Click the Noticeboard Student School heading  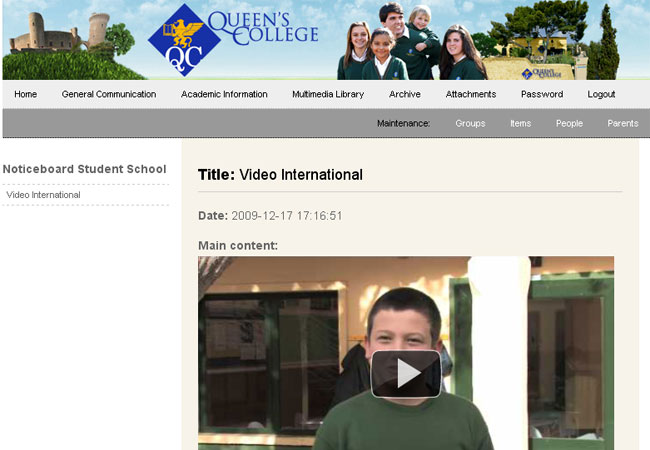(x=85, y=169)
